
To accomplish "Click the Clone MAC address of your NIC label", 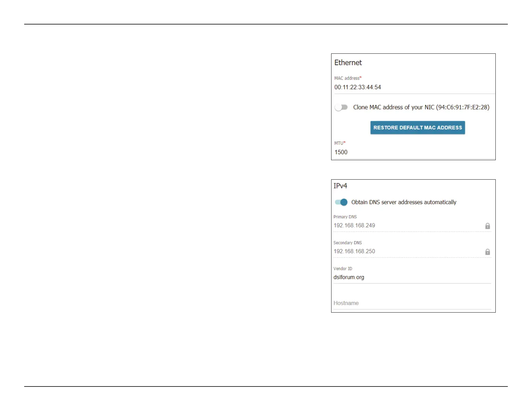I will pyautogui.click(x=421, y=107).
